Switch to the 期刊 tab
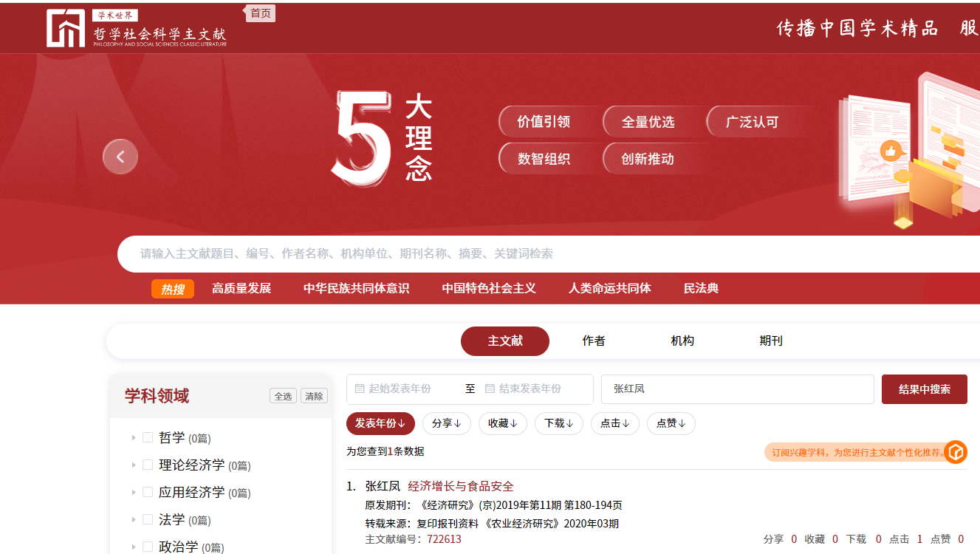Image resolution: width=980 pixels, height=554 pixels. tap(770, 341)
